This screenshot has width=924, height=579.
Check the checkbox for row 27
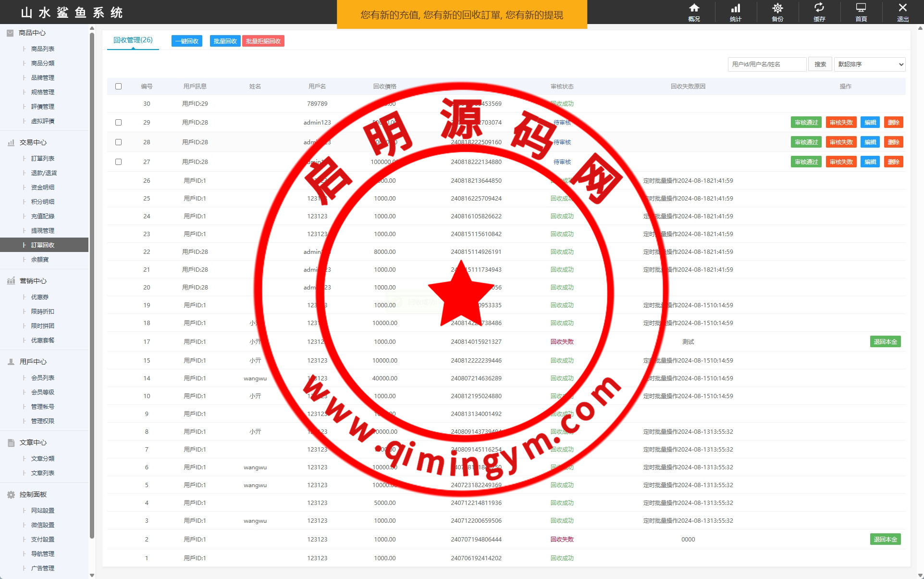coord(118,162)
